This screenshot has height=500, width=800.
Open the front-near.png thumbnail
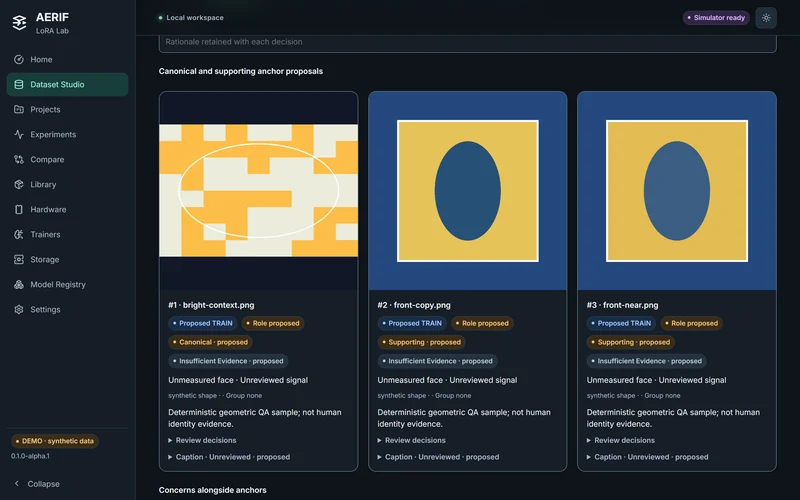coord(677,190)
